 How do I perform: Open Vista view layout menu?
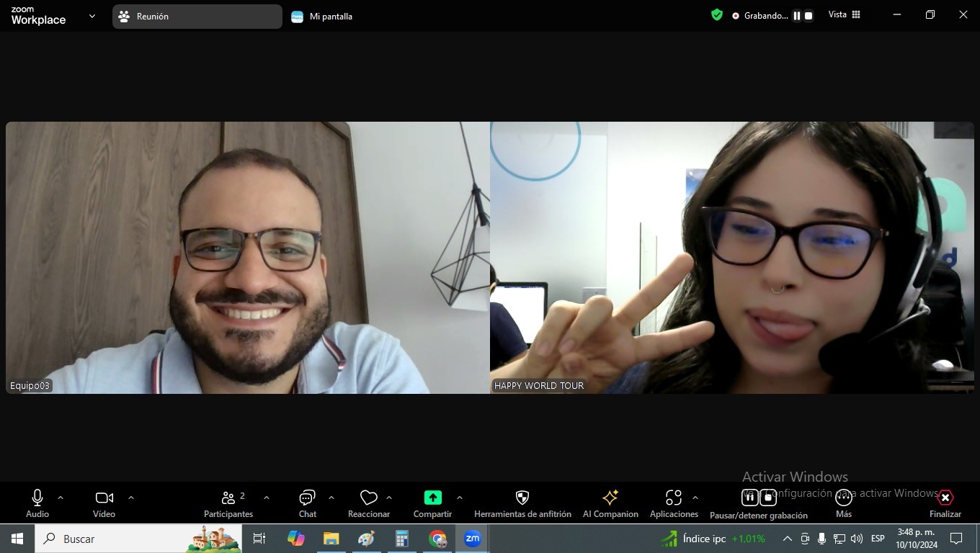tap(845, 14)
